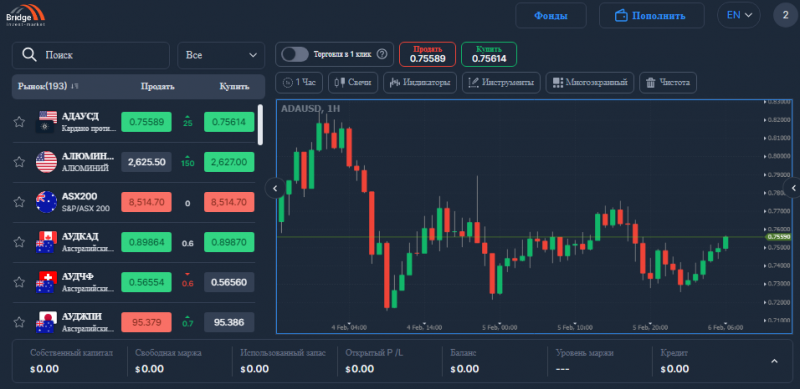Image resolution: width=800 pixels, height=389 pixels.
Task: Click the search magnifier icon
Action: click(30, 55)
